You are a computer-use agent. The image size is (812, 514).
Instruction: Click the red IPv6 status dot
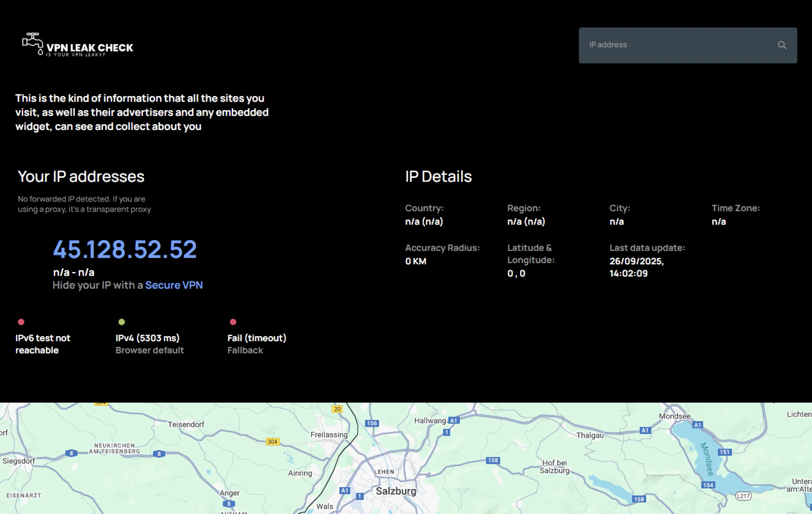pos(21,322)
